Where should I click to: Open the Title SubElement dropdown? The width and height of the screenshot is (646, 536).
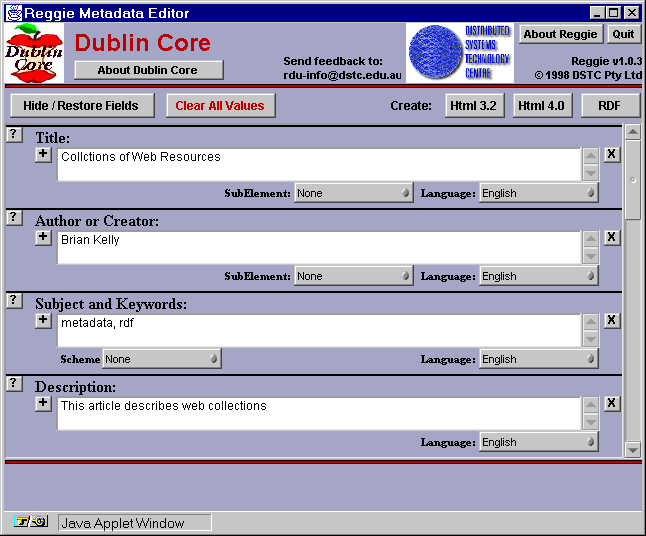pos(354,193)
